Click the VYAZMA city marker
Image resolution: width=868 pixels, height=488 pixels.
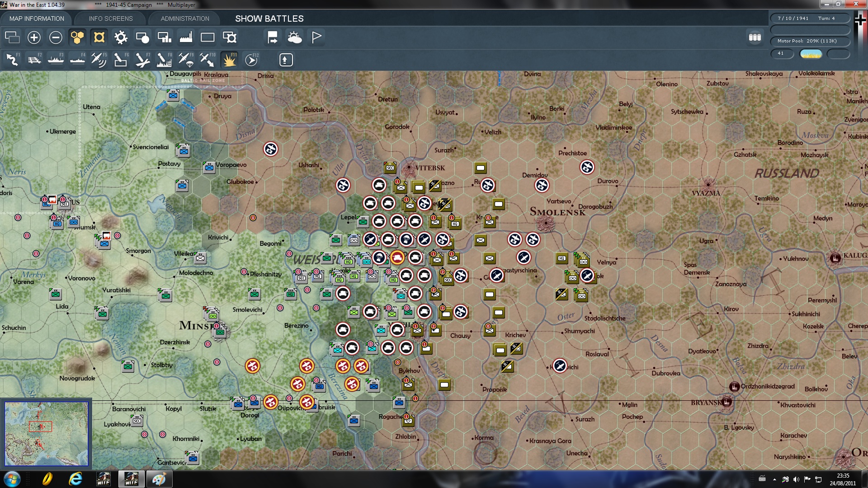point(708,184)
